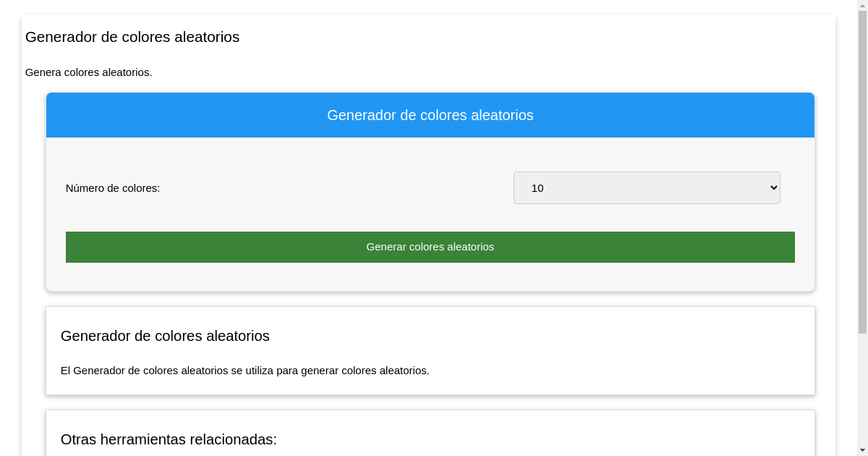Click the lower "Generador de colores aleatorios" heading
This screenshot has width=868, height=456.
click(165, 336)
